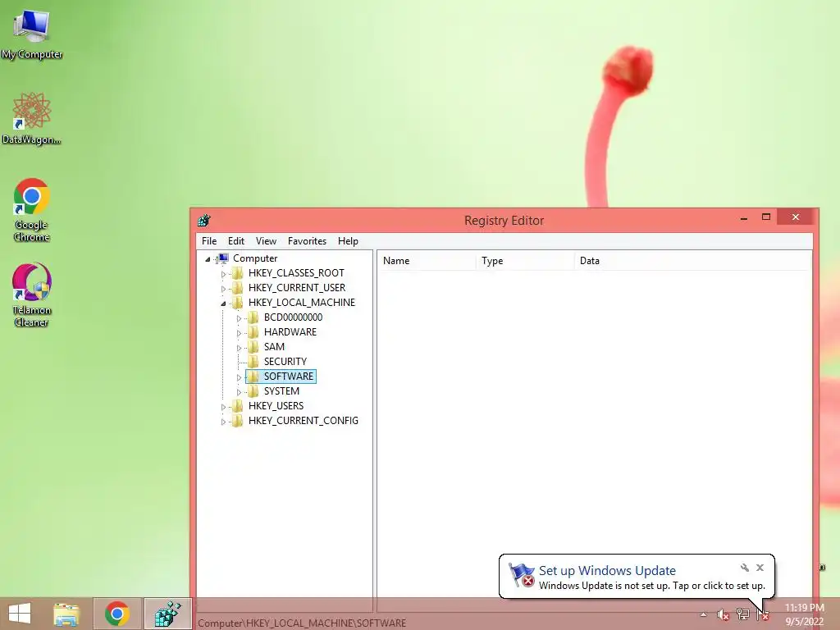The image size is (840, 630).
Task: Select SYSTEM folder icon
Action: click(x=253, y=391)
